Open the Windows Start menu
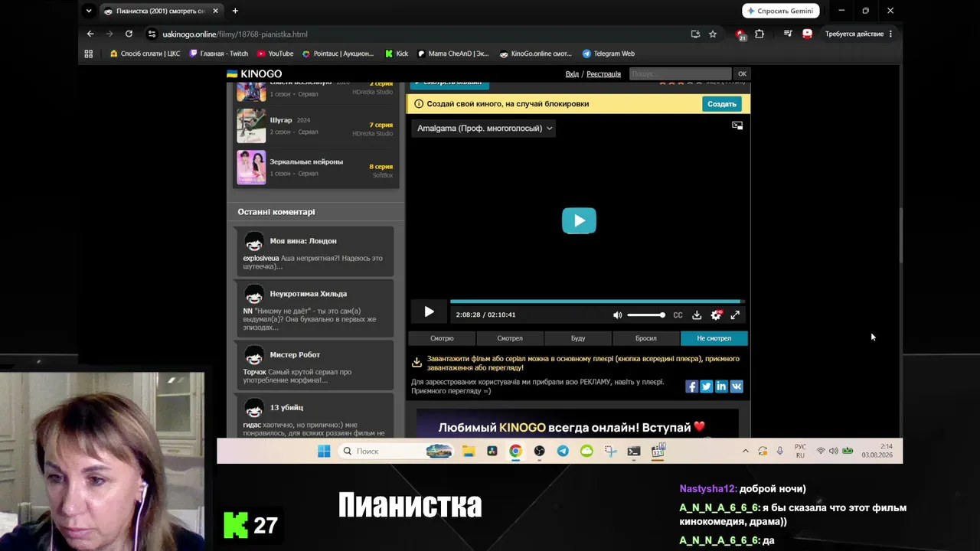The height and width of the screenshot is (551, 980). pyautogui.click(x=324, y=452)
